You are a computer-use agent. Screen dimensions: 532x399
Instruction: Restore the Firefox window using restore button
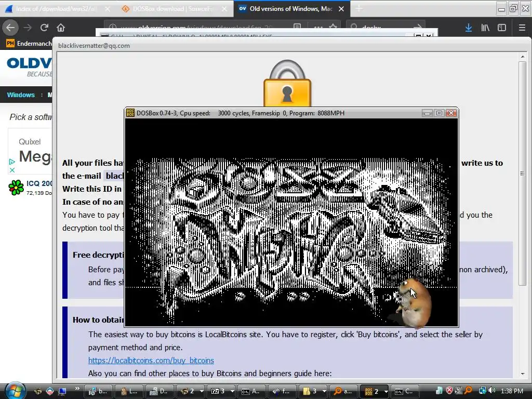pyautogui.click(x=514, y=8)
